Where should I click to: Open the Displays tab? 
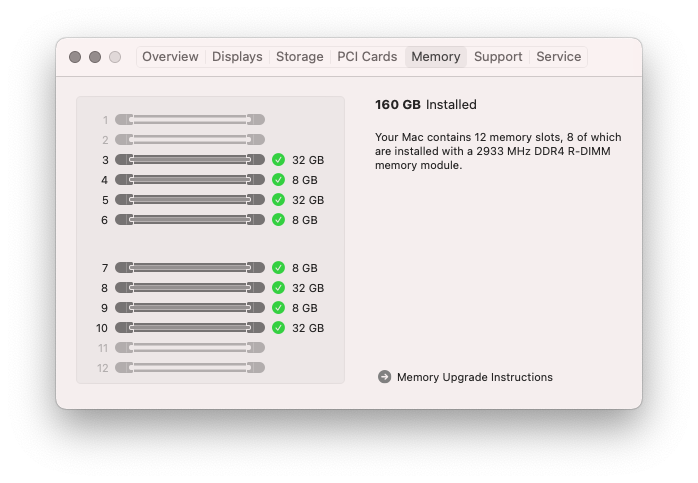click(x=237, y=57)
